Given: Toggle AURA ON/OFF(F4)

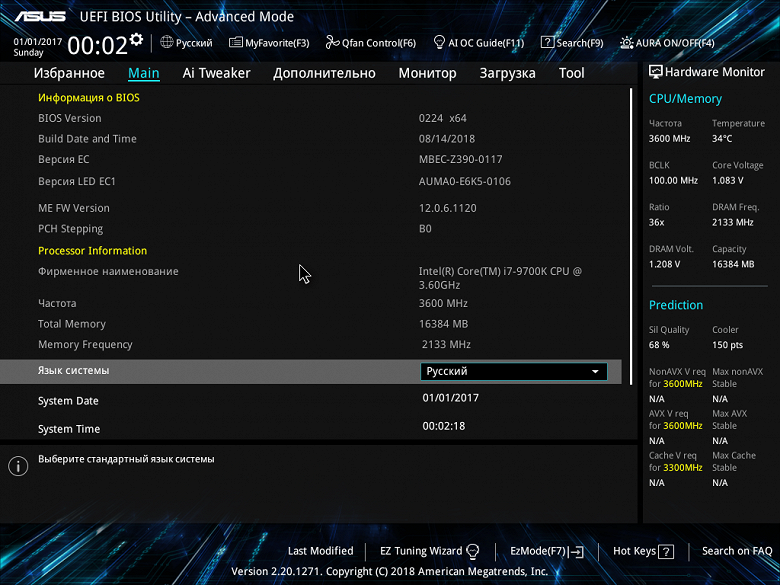Looking at the screenshot, I should click(x=667, y=43).
